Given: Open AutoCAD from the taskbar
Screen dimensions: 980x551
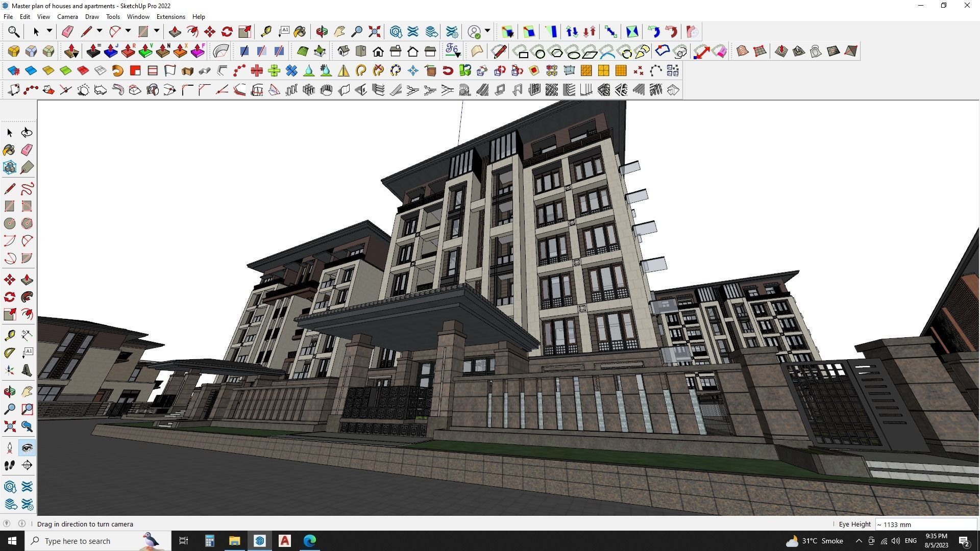Looking at the screenshot, I should 285,541.
